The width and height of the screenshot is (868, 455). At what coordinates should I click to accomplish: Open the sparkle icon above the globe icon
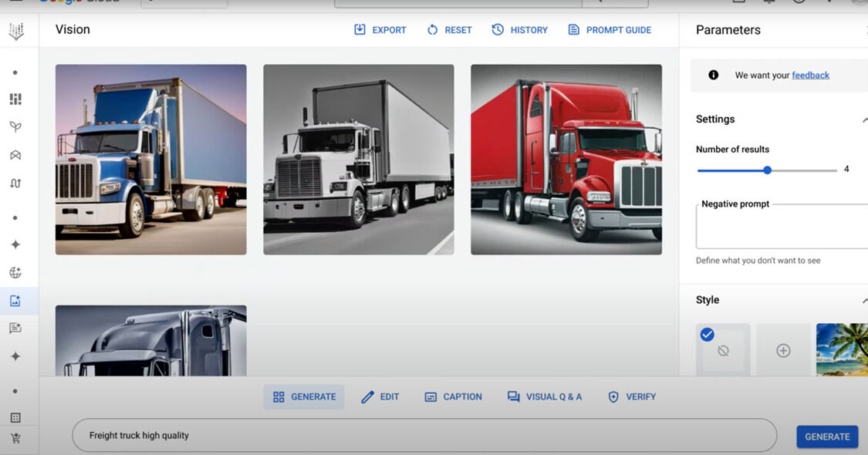tap(15, 244)
